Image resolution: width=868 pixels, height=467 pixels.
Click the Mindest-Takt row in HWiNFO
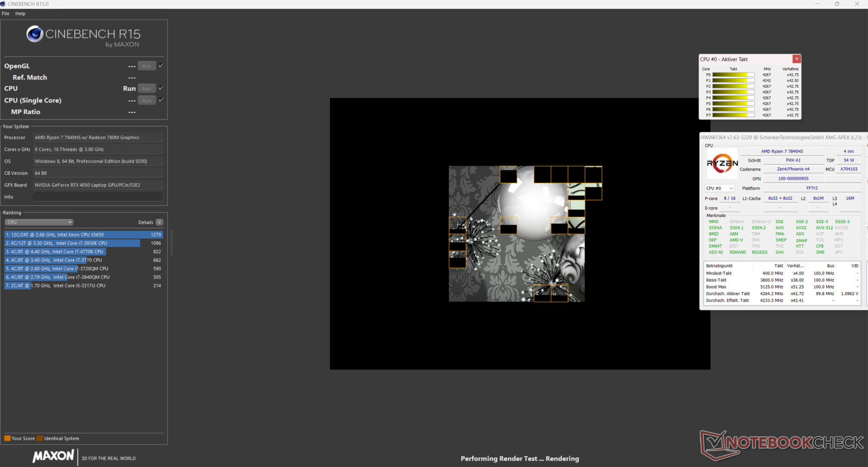782,274
